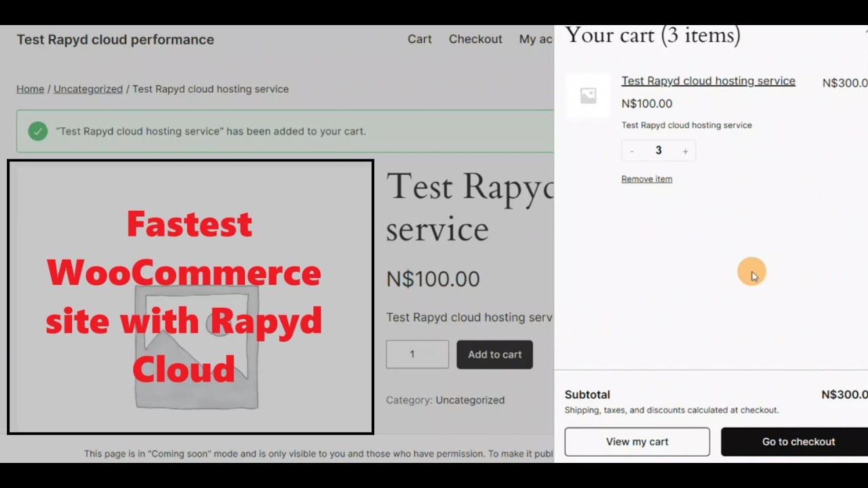The image size is (868, 488).
Task: Open the Uncategorized breadcrumb link
Action: 88,89
